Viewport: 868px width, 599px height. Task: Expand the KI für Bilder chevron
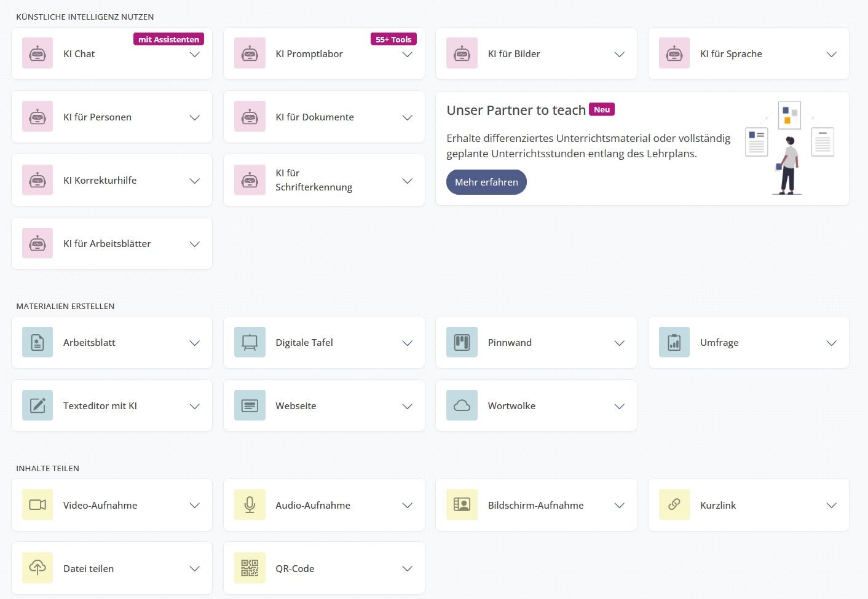tap(619, 55)
